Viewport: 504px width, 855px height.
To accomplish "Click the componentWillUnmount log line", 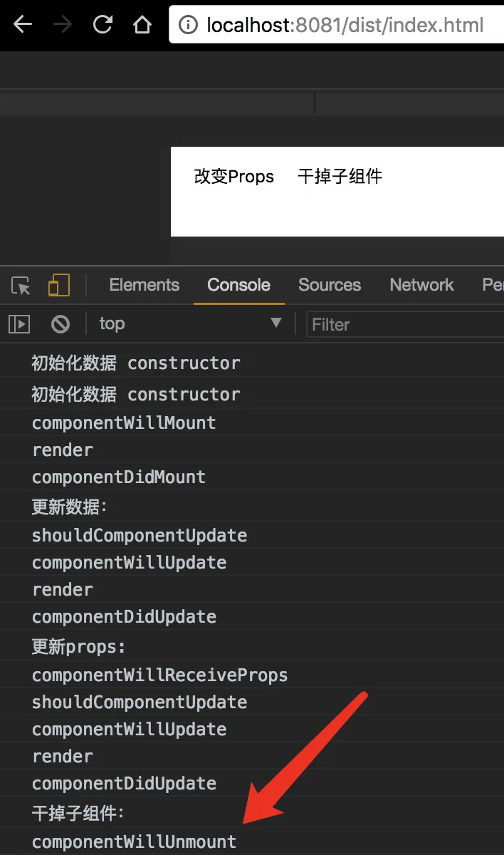I will [134, 841].
